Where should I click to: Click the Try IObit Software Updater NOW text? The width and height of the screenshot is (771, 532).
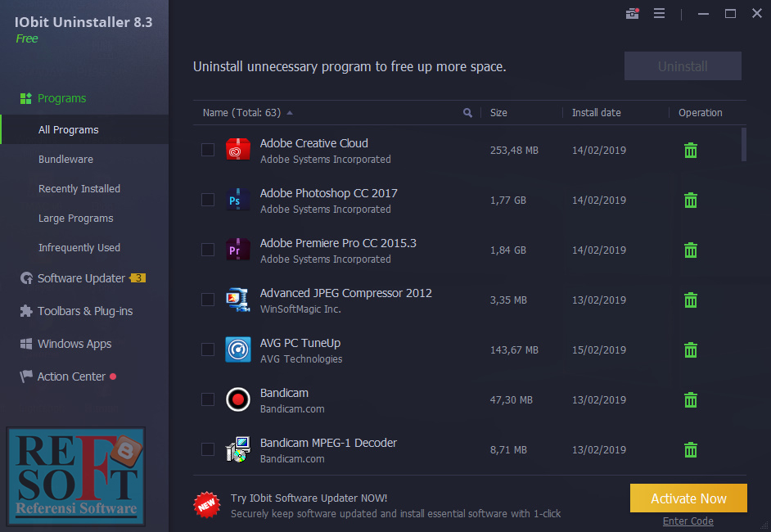[x=309, y=498]
